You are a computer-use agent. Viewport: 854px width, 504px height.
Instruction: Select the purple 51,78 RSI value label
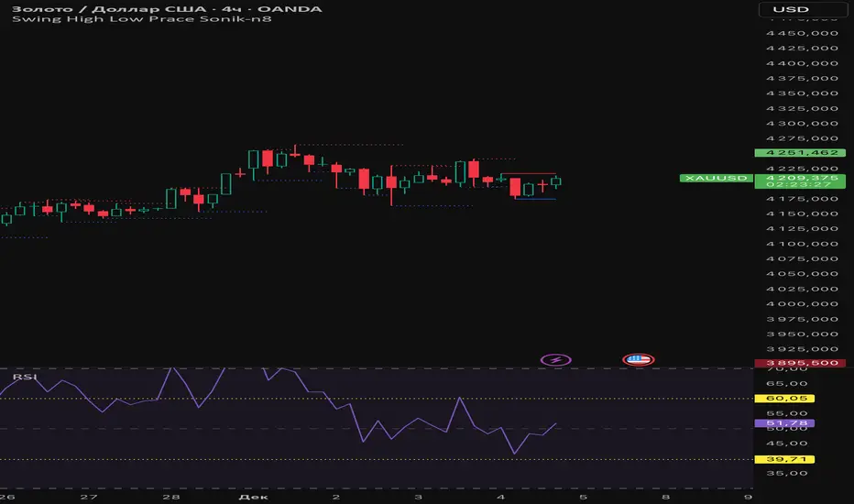(x=785, y=422)
